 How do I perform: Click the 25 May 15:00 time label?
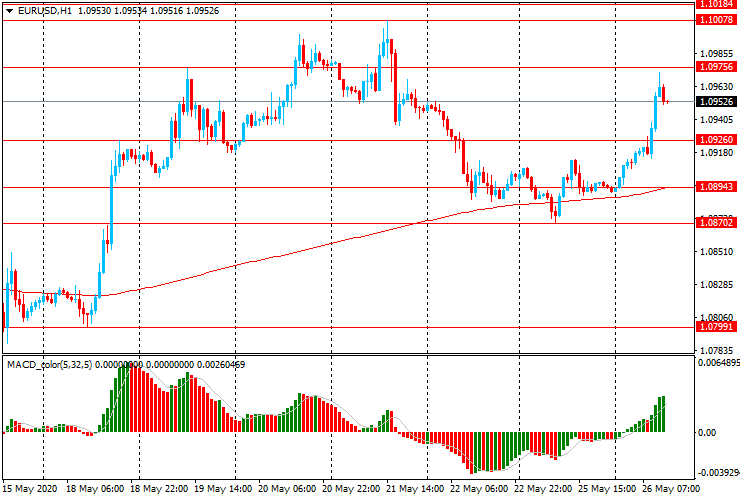click(x=607, y=489)
